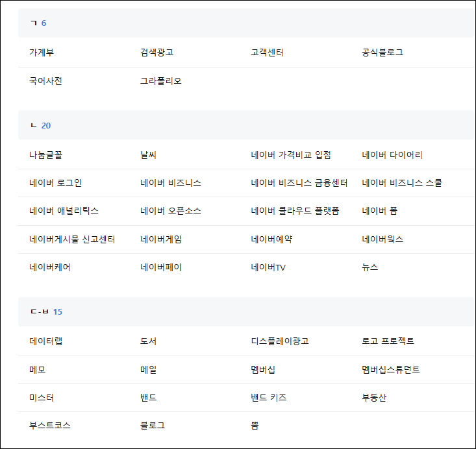
Task: Open 네이버케어 link
Action: [x=50, y=267]
